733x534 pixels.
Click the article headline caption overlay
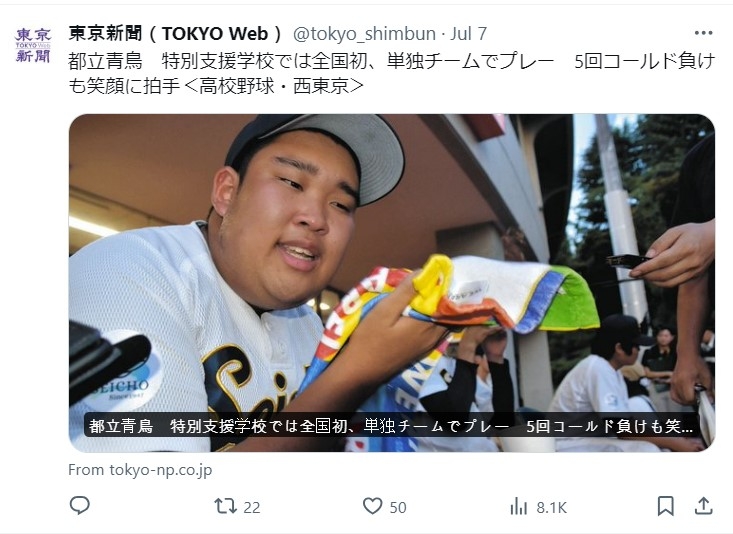click(391, 426)
